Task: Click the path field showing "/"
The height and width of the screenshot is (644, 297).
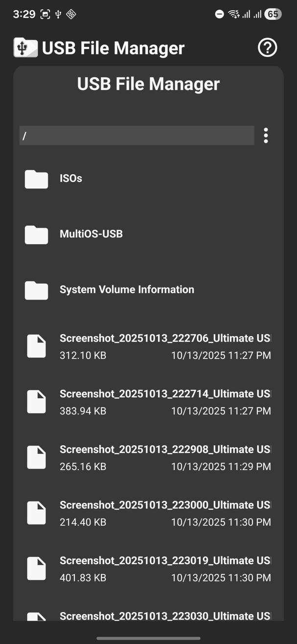Action: click(x=136, y=135)
